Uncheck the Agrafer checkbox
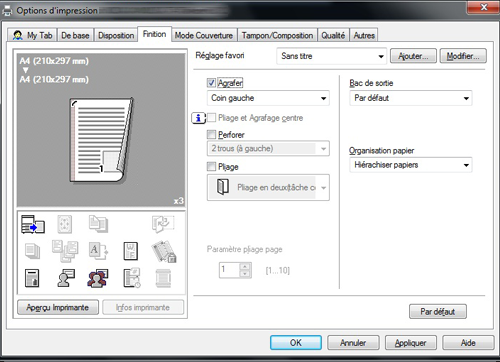Viewport: 500px width, 362px height. tap(211, 82)
